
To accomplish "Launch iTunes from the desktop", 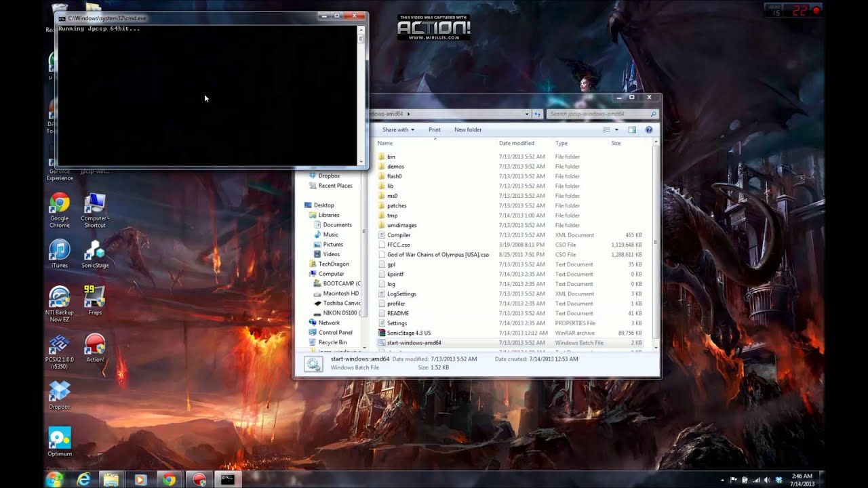I will pyautogui.click(x=59, y=254).
